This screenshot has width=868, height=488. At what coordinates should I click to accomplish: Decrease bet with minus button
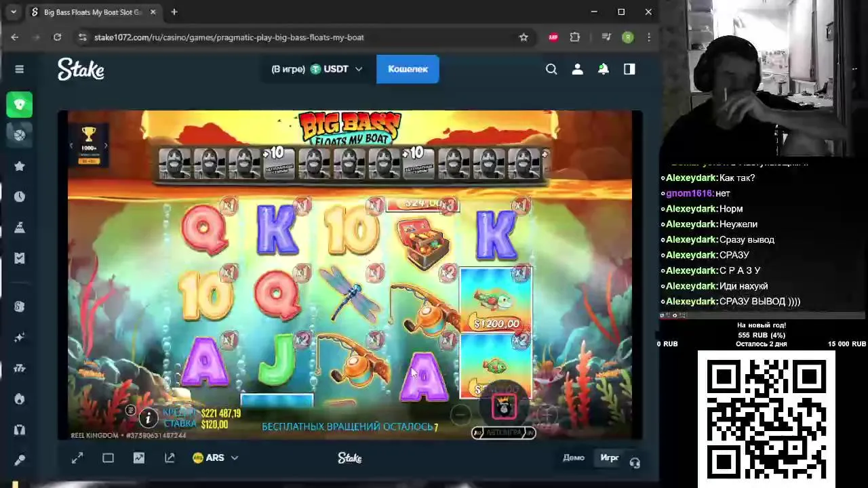tap(460, 414)
